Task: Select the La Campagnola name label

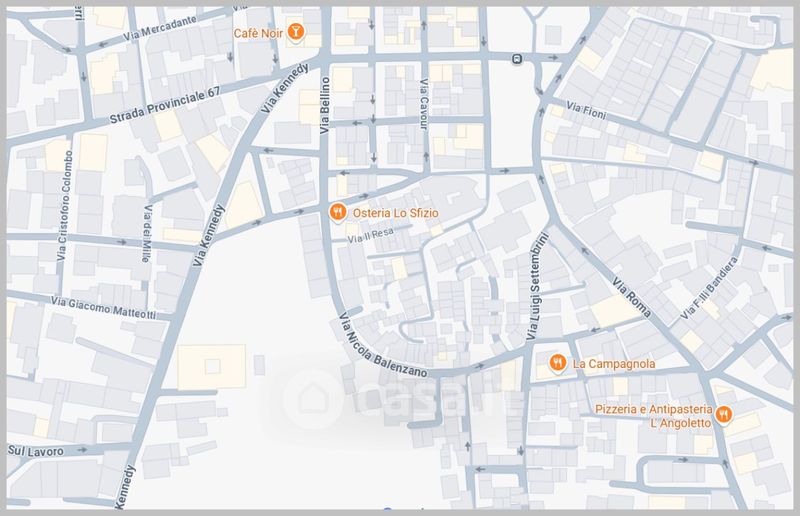Action: tap(614, 364)
